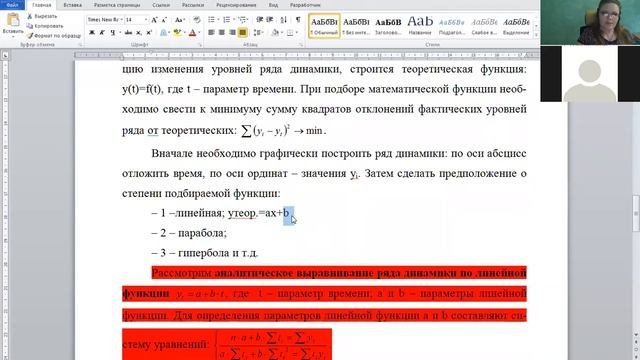Click the tab selector box left of ruler

pos(5,55)
